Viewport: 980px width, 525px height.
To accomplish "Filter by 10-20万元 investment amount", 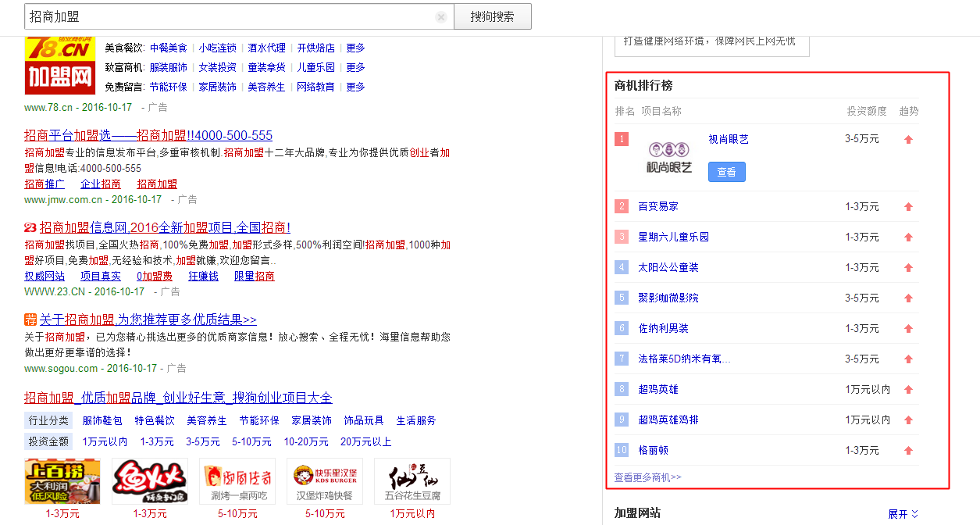I will coord(306,441).
